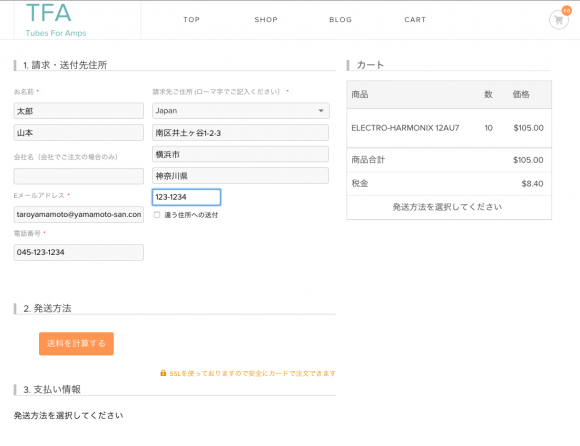Click the 2. 発送方法 section heading
This screenshot has width=580, height=446.
coord(47,308)
